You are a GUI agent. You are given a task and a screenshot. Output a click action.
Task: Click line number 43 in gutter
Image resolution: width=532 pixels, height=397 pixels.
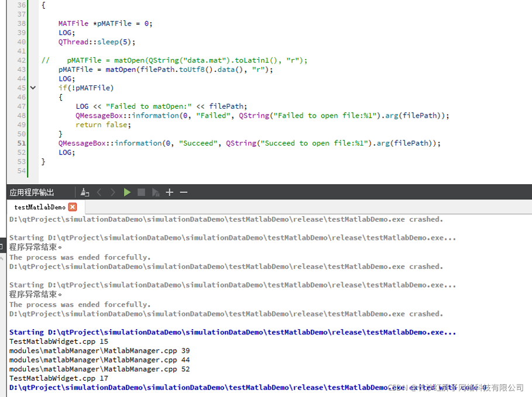click(22, 70)
